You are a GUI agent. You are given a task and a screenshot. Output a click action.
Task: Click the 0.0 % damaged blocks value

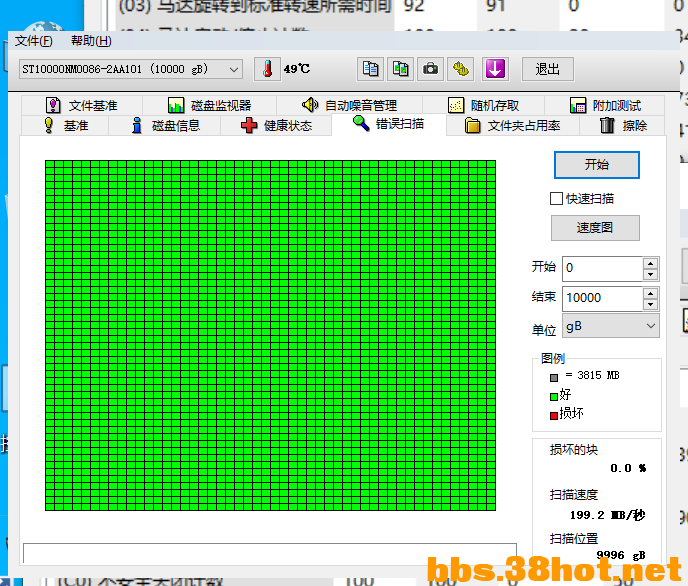(628, 468)
